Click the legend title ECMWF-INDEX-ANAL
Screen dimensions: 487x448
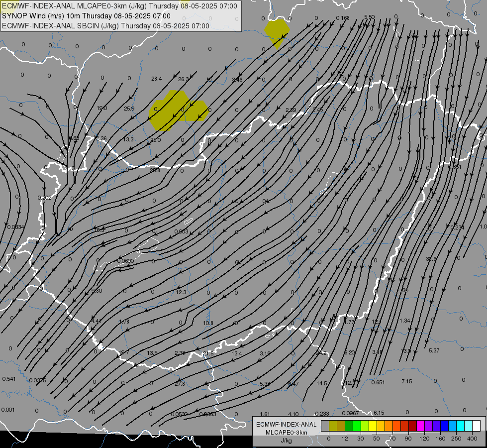pyautogui.click(x=286, y=425)
